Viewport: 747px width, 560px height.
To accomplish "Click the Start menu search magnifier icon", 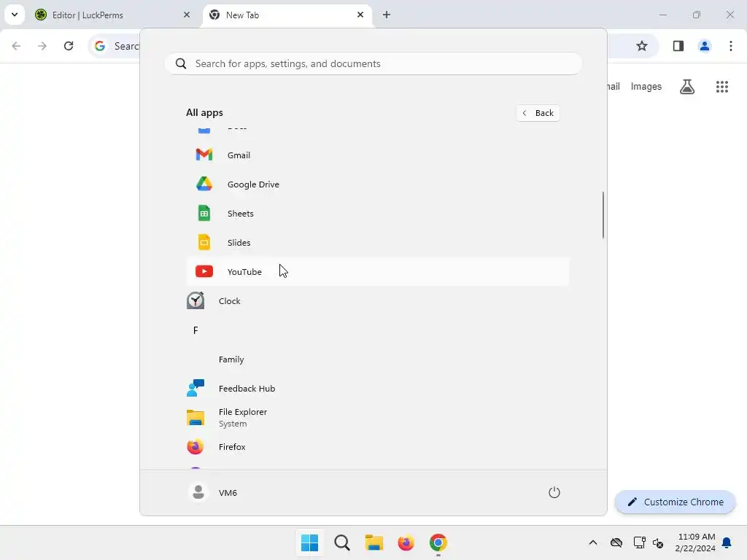I will pyautogui.click(x=181, y=64).
